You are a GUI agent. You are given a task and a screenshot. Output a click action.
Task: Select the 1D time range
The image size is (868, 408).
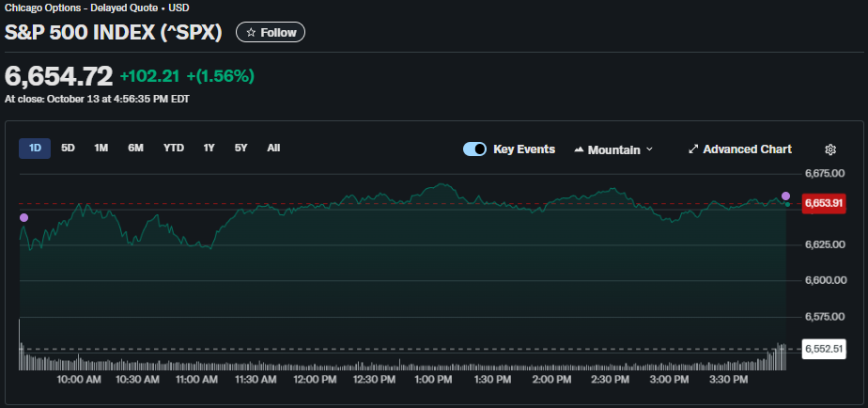[35, 148]
